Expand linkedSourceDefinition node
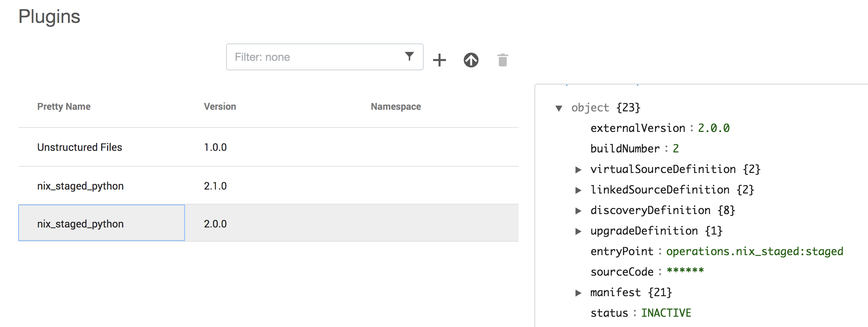868x327 pixels. pos(578,190)
